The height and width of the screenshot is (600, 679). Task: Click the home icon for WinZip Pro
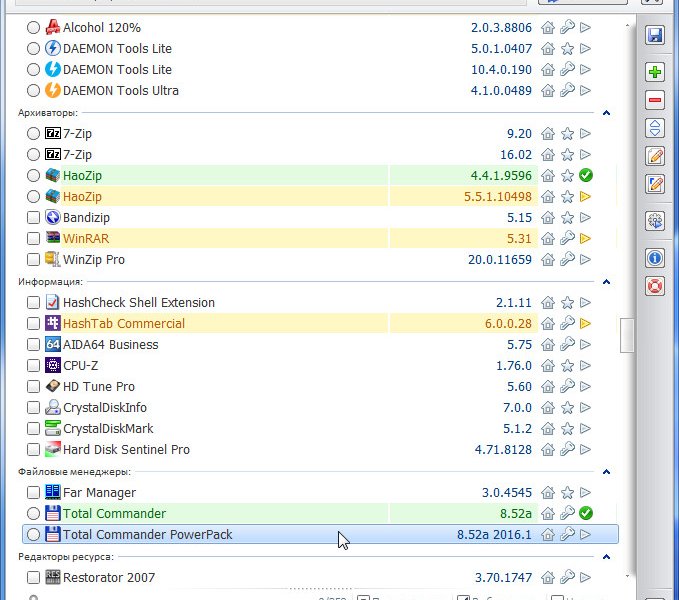548,260
